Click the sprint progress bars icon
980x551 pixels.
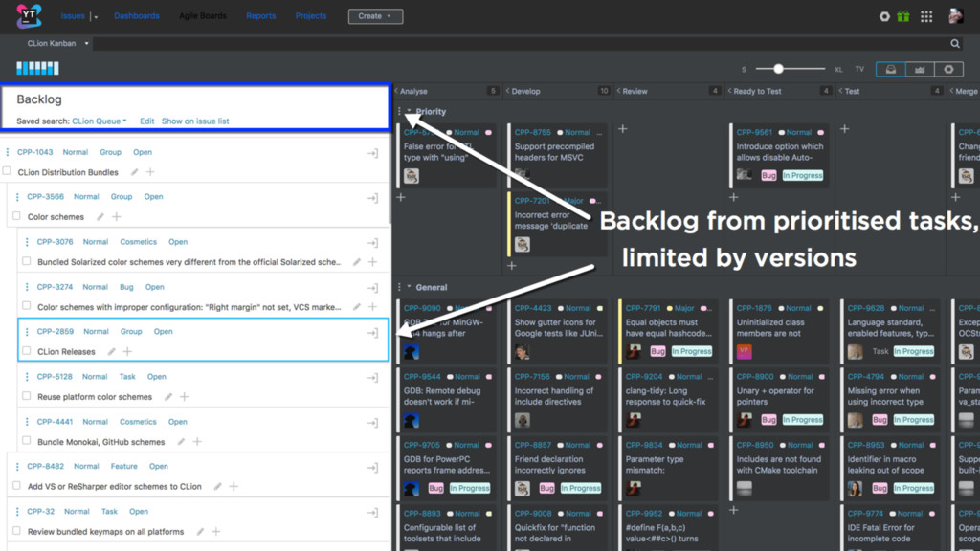37,68
